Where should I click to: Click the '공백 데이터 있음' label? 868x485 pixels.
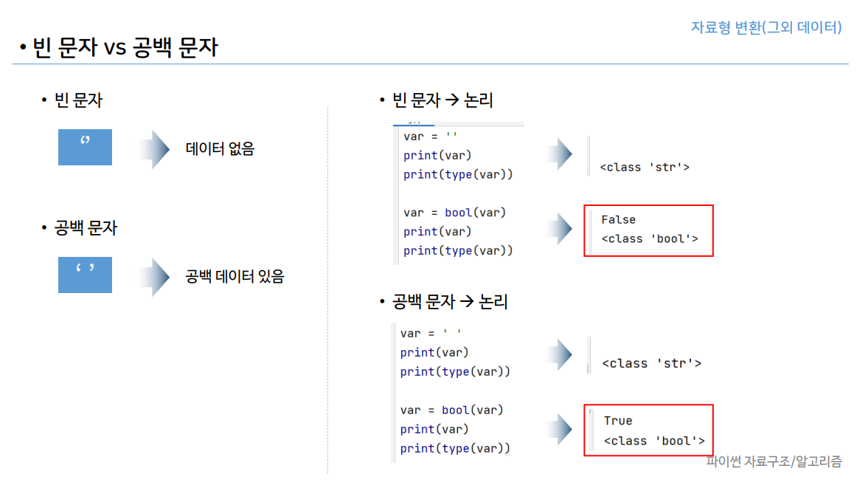coord(235,276)
